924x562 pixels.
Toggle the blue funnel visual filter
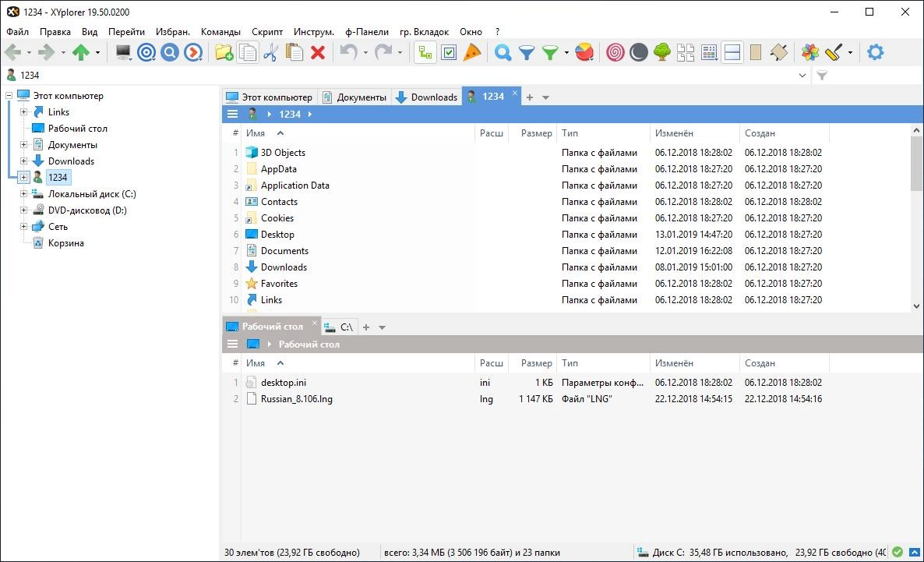pos(526,52)
